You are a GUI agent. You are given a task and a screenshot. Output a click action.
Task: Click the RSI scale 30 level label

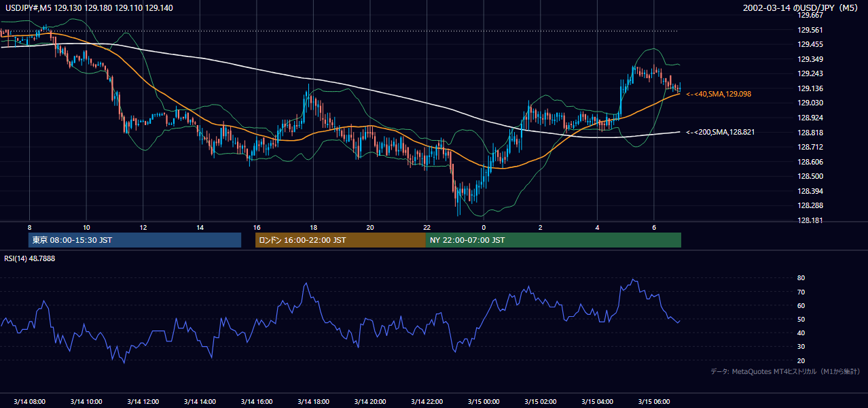click(801, 347)
